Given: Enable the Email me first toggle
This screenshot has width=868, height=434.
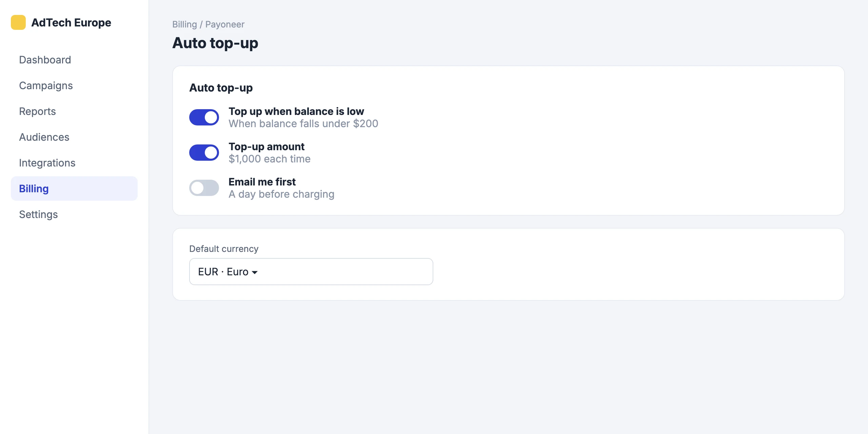Looking at the screenshot, I should coord(204,188).
